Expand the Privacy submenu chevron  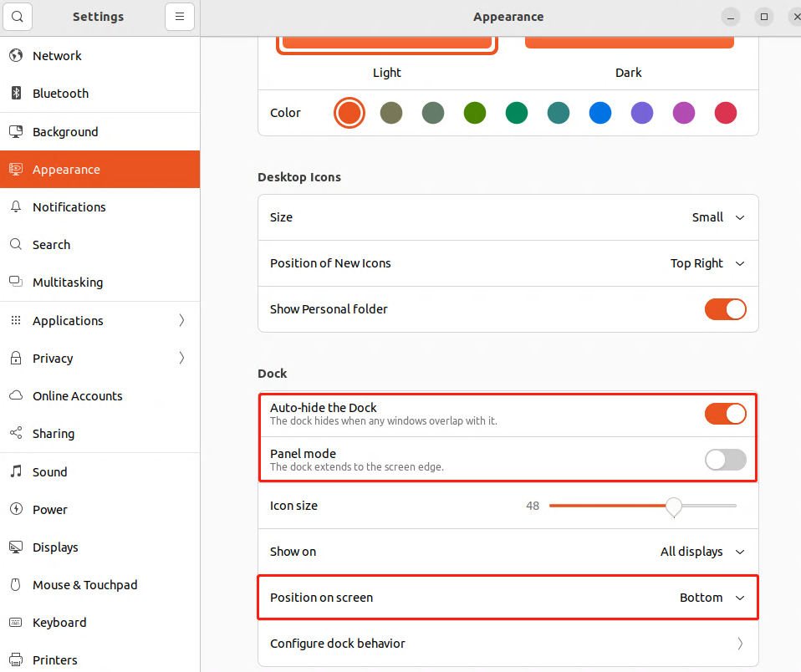[x=181, y=358]
